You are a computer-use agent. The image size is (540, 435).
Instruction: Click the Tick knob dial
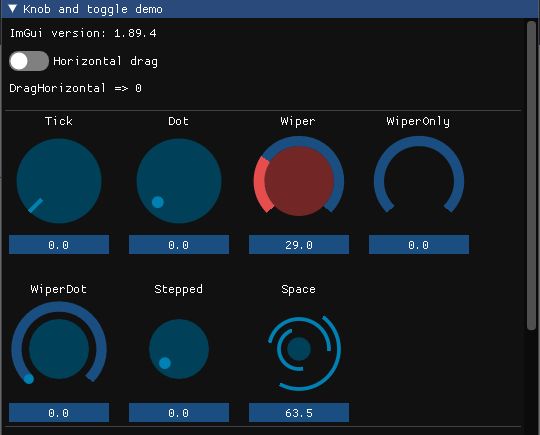[59, 180]
